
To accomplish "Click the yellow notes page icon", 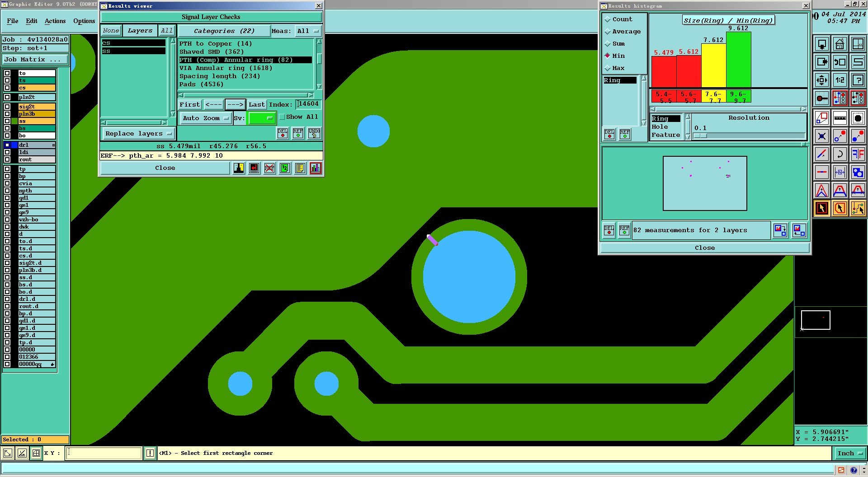I will click(x=300, y=168).
